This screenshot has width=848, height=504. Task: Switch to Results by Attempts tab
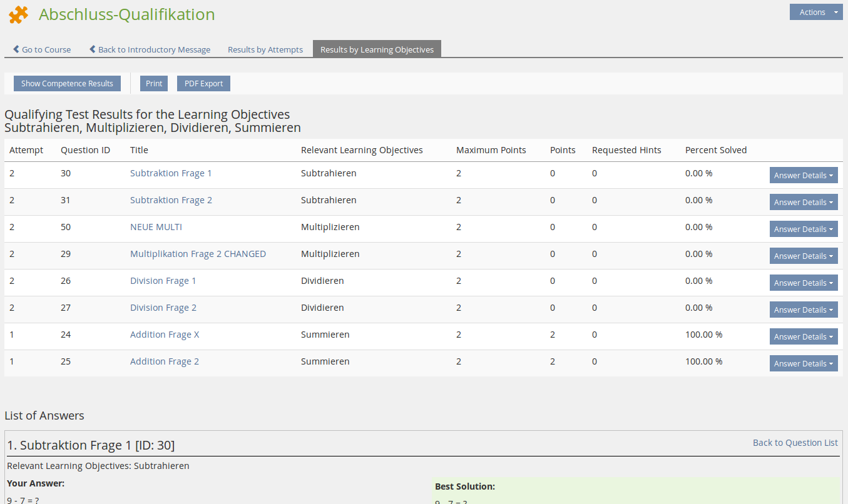[x=265, y=49]
